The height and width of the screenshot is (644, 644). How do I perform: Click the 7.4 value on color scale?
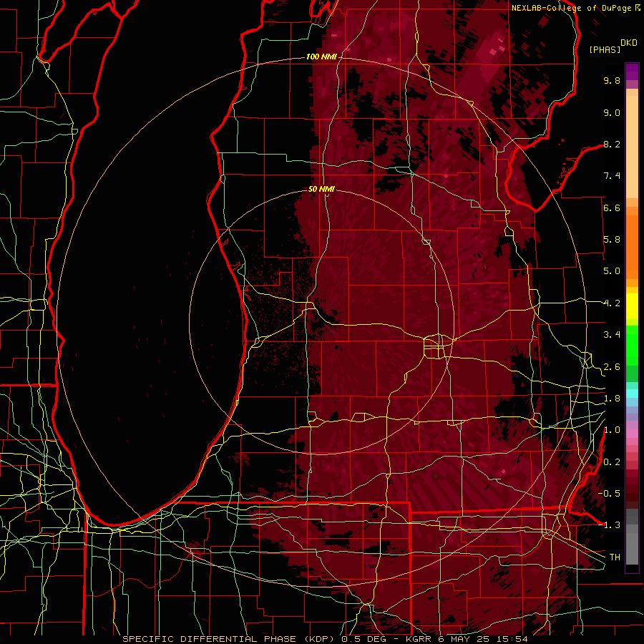pos(612,176)
